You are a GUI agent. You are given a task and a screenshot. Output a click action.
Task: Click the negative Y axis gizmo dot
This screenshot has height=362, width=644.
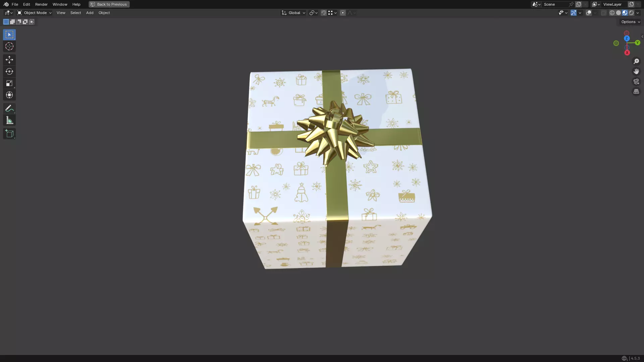click(616, 43)
